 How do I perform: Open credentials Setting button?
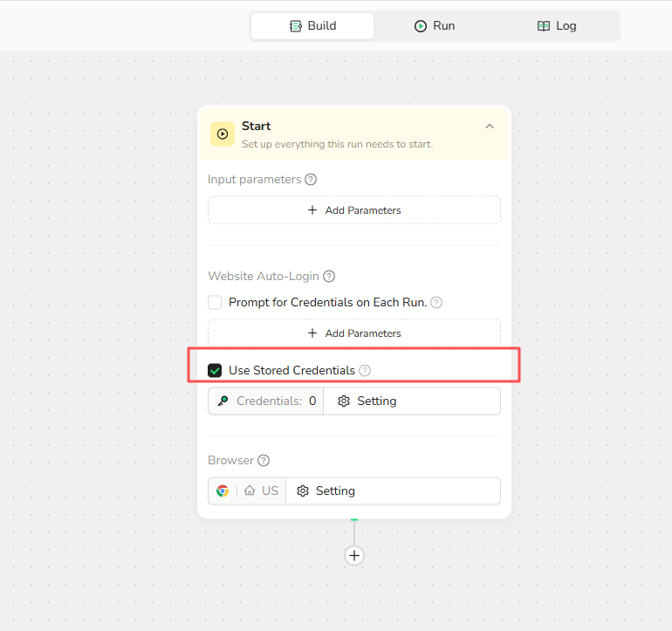pos(367,401)
